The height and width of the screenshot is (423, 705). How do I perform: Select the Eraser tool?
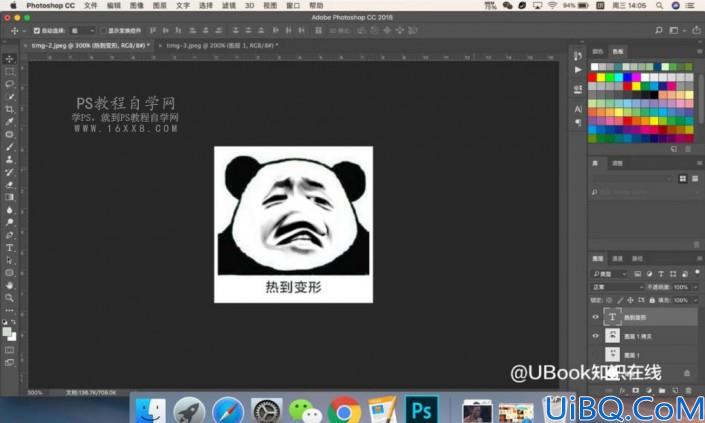pyautogui.click(x=9, y=185)
